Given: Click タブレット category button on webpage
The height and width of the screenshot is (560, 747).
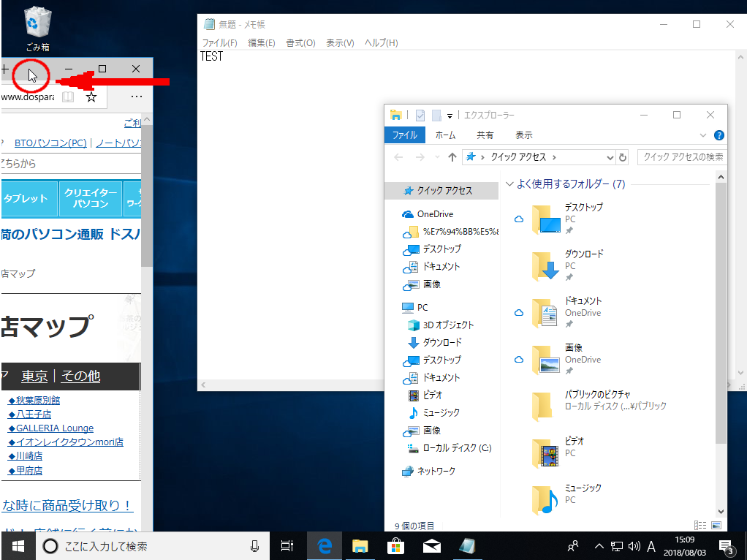Looking at the screenshot, I should 29,199.
